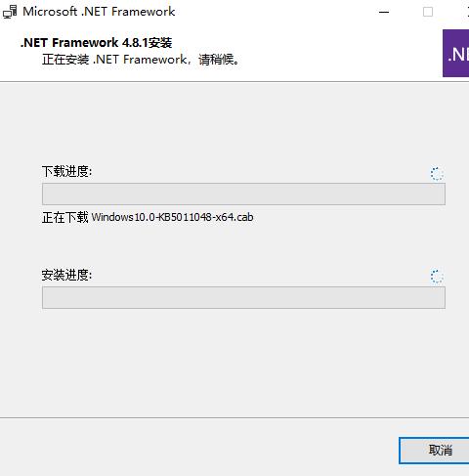Screen dimensions: 469x476
Task: Click the empty area below install progress
Action: [x=234, y=362]
